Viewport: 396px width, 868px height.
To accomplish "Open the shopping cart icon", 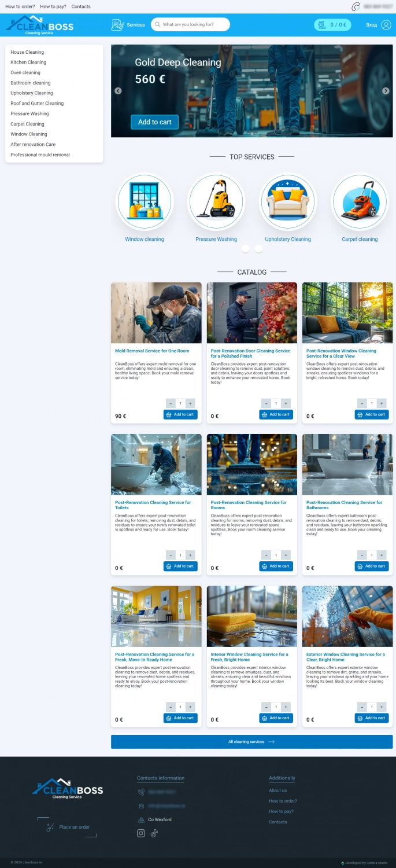I will coord(321,25).
